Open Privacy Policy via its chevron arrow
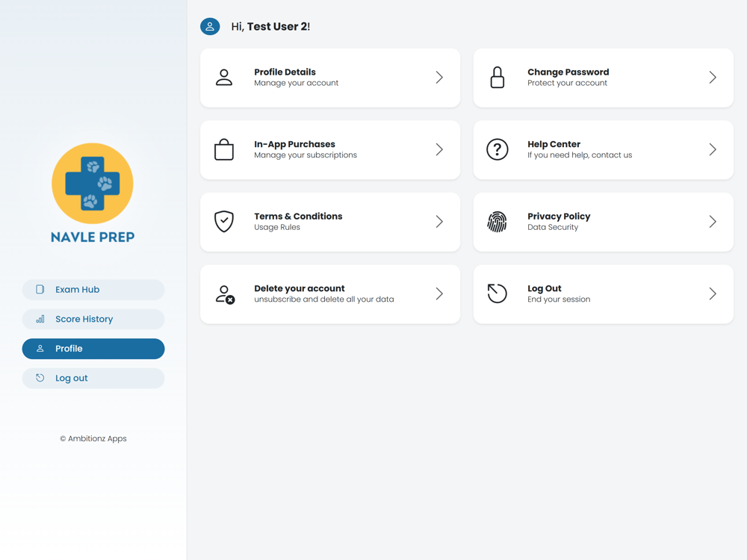 (713, 222)
